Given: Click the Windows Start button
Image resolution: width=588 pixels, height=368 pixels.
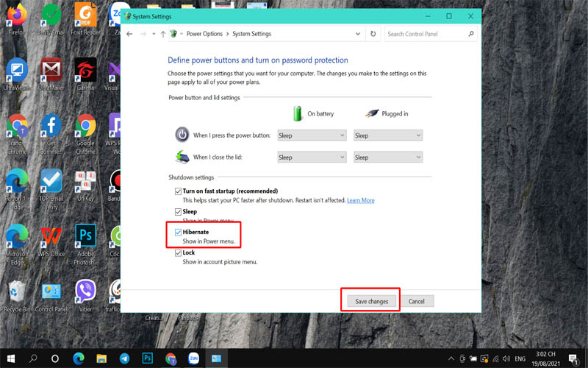Looking at the screenshot, I should pos(11,358).
